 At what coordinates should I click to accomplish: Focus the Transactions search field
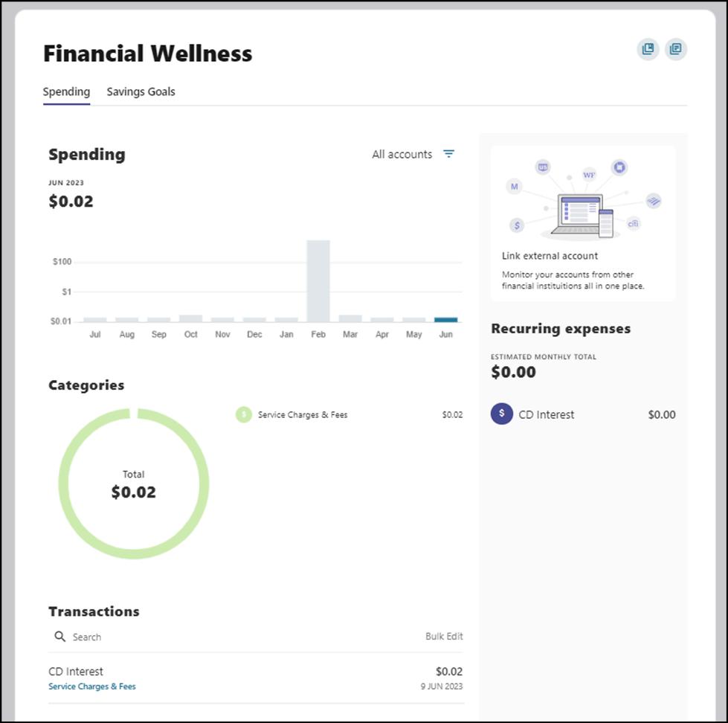[223, 637]
